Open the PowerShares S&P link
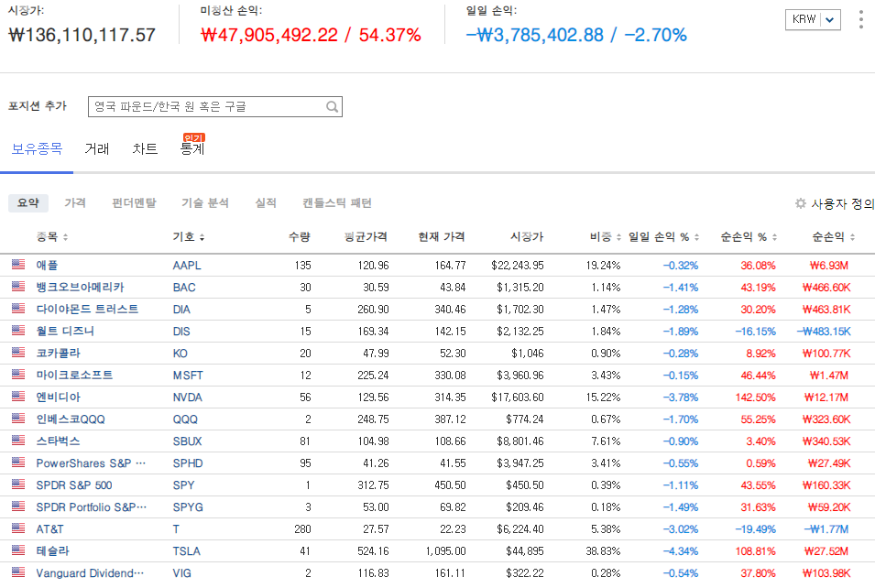The width and height of the screenshot is (875, 588). 91,463
